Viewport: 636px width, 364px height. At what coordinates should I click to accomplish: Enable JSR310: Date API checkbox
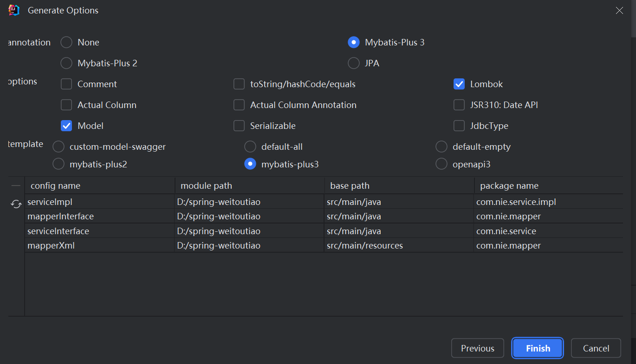point(459,105)
